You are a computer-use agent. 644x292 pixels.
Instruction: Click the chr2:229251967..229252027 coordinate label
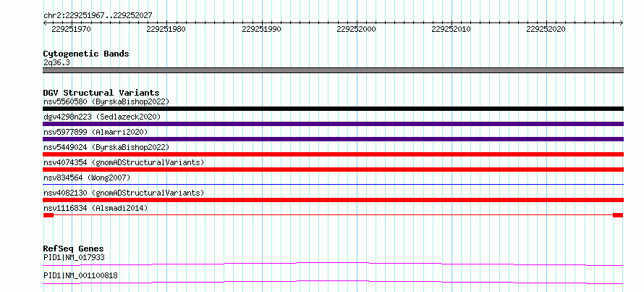tap(98, 15)
